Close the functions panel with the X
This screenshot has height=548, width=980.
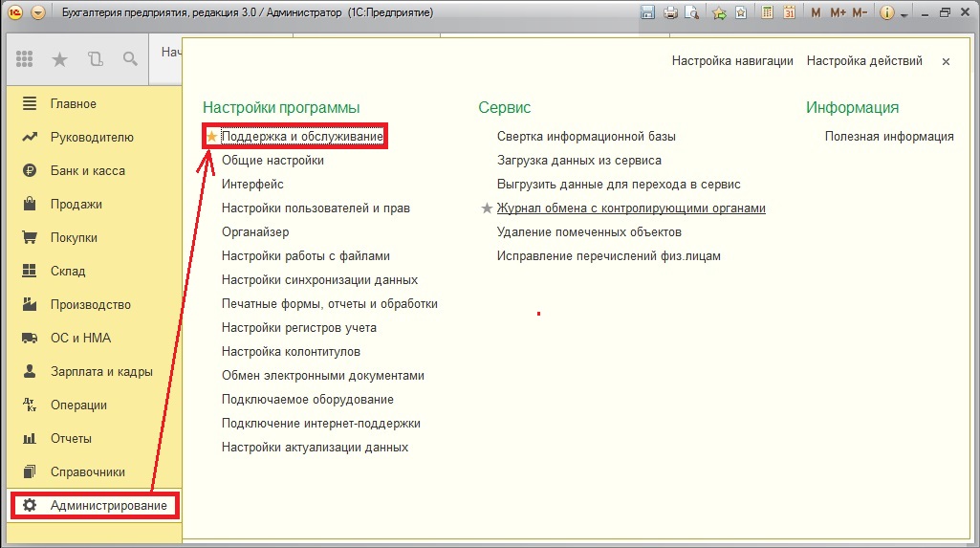coord(946,61)
